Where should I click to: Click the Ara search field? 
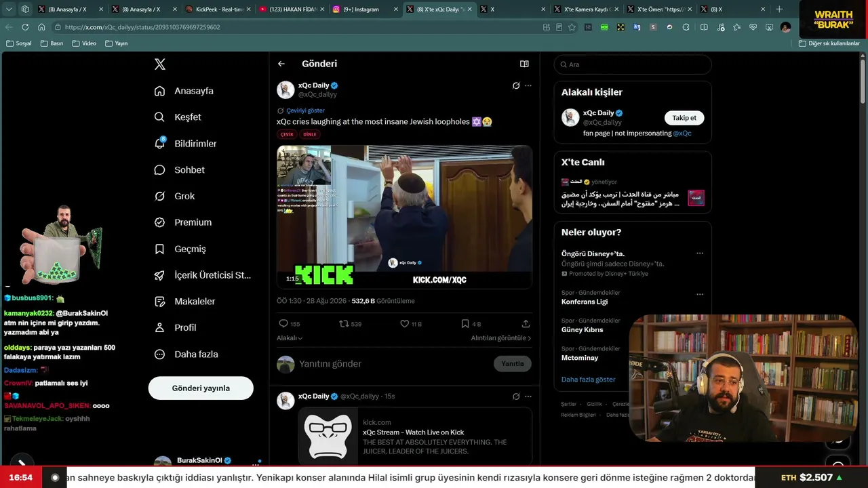pyautogui.click(x=633, y=64)
